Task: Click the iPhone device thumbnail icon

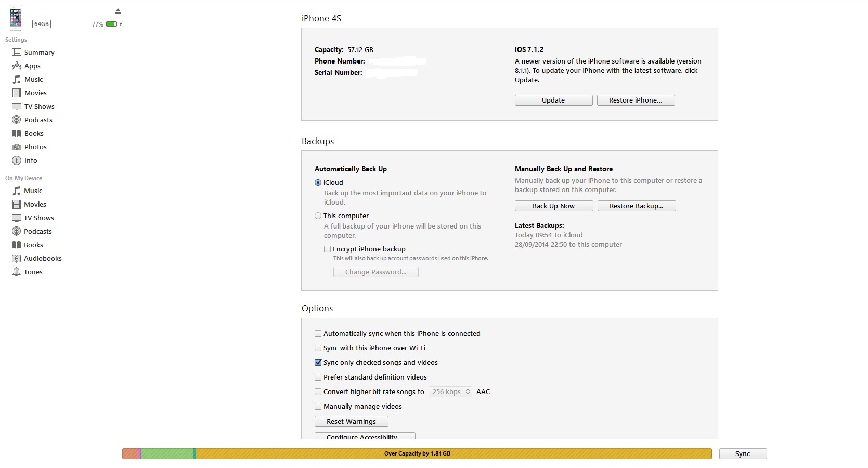Action: click(x=16, y=18)
